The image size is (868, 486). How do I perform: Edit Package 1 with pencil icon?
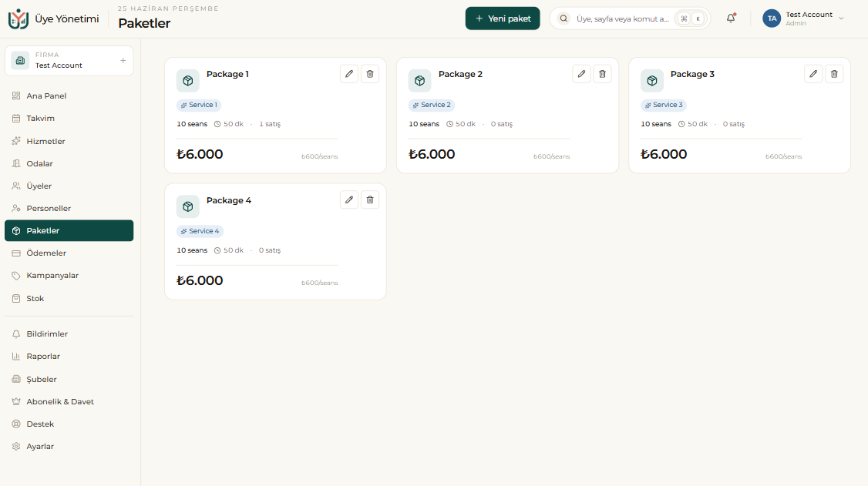pyautogui.click(x=348, y=73)
